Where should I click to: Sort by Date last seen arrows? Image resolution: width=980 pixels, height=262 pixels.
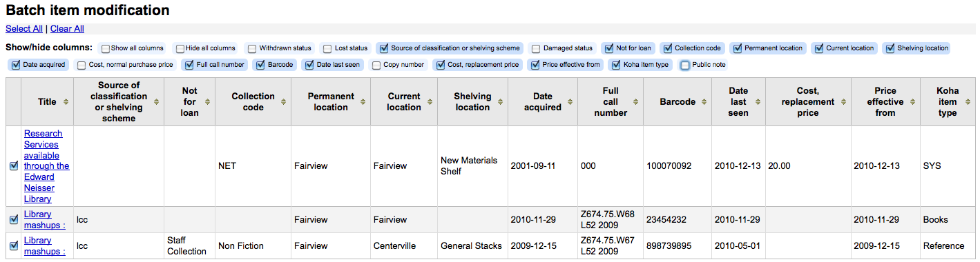pos(758,102)
